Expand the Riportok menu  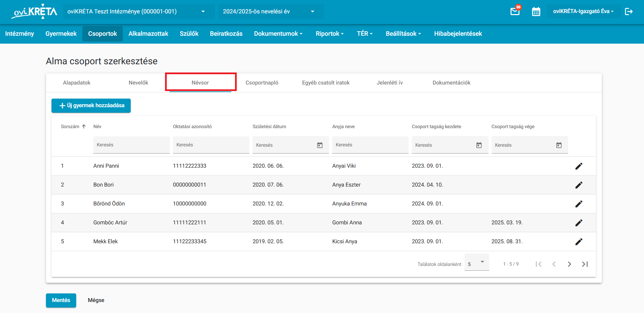coord(330,34)
